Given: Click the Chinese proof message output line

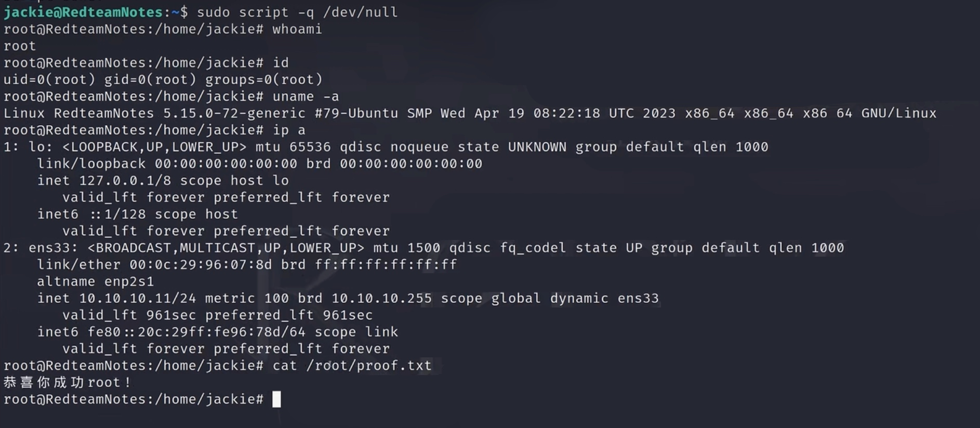Looking at the screenshot, I should (x=67, y=382).
